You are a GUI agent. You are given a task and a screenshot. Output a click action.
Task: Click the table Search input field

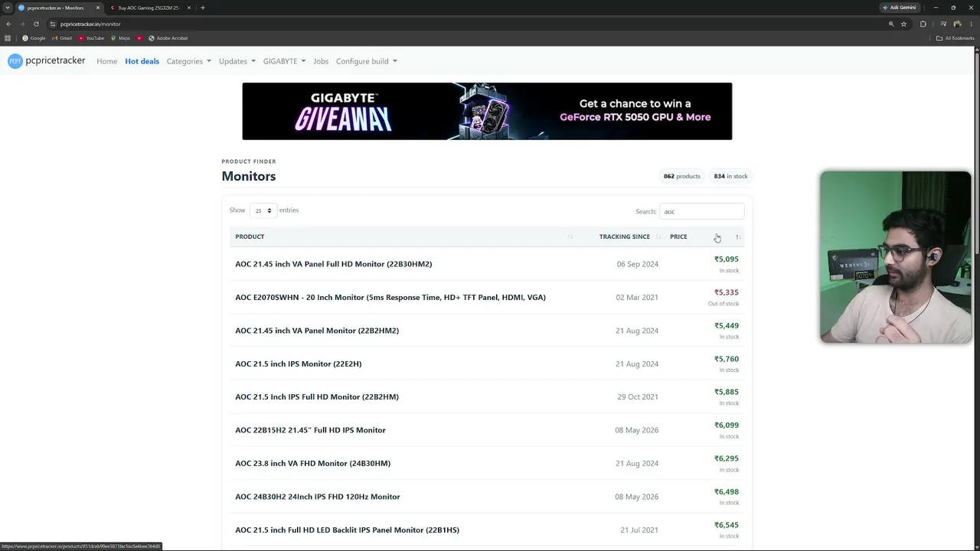[x=701, y=211]
